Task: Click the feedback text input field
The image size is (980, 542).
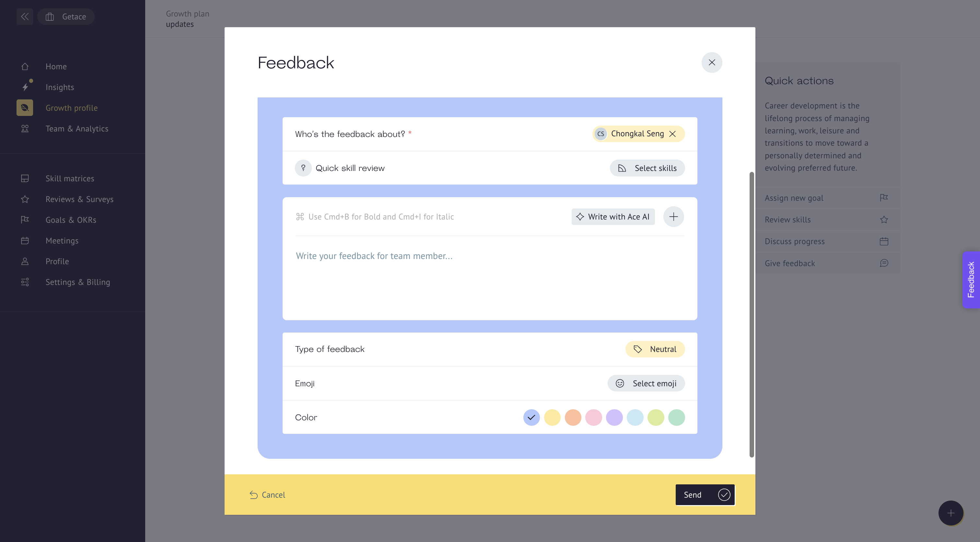Action: [490, 256]
